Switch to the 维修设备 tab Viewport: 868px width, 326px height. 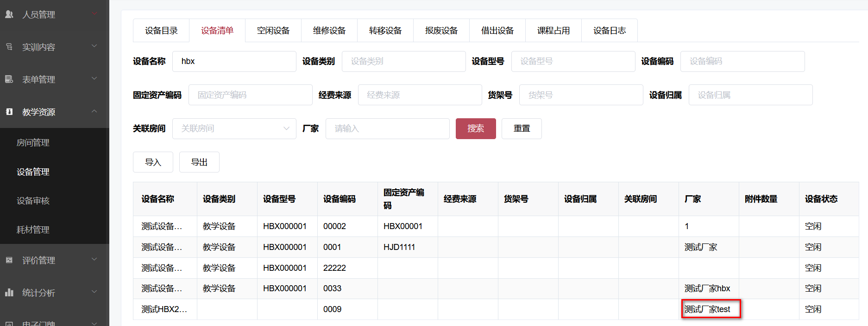[x=329, y=31]
